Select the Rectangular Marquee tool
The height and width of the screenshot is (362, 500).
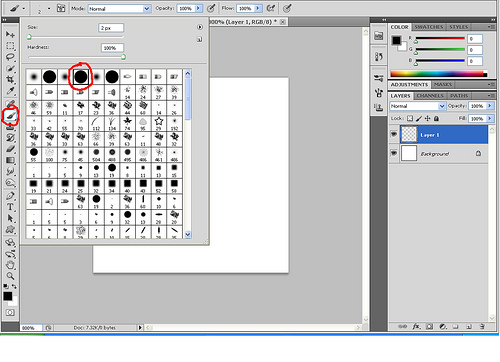tap(10, 46)
